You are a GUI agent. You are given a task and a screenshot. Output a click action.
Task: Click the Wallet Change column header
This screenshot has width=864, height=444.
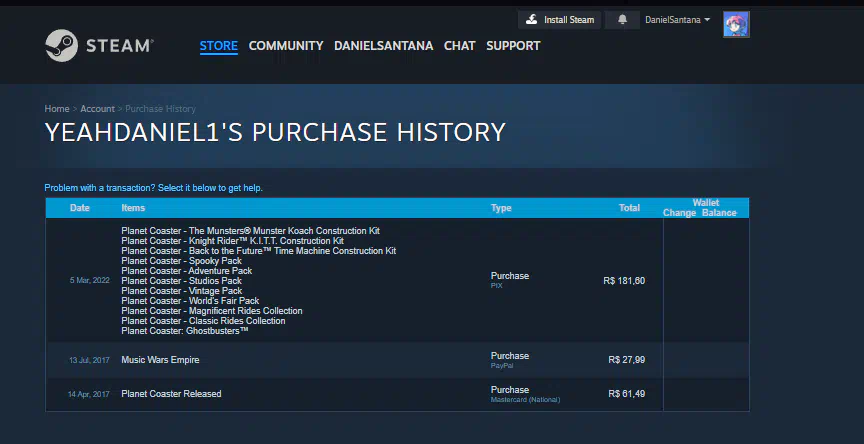679,213
